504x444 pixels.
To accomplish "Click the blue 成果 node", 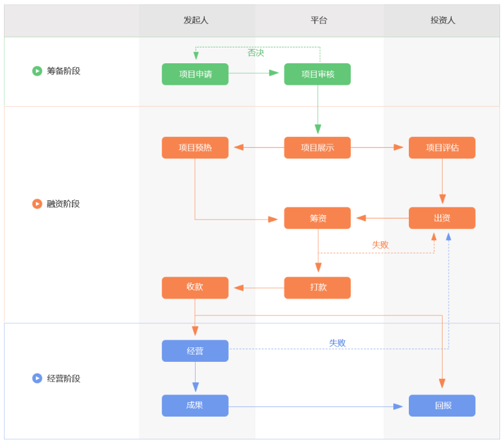I will pos(195,406).
